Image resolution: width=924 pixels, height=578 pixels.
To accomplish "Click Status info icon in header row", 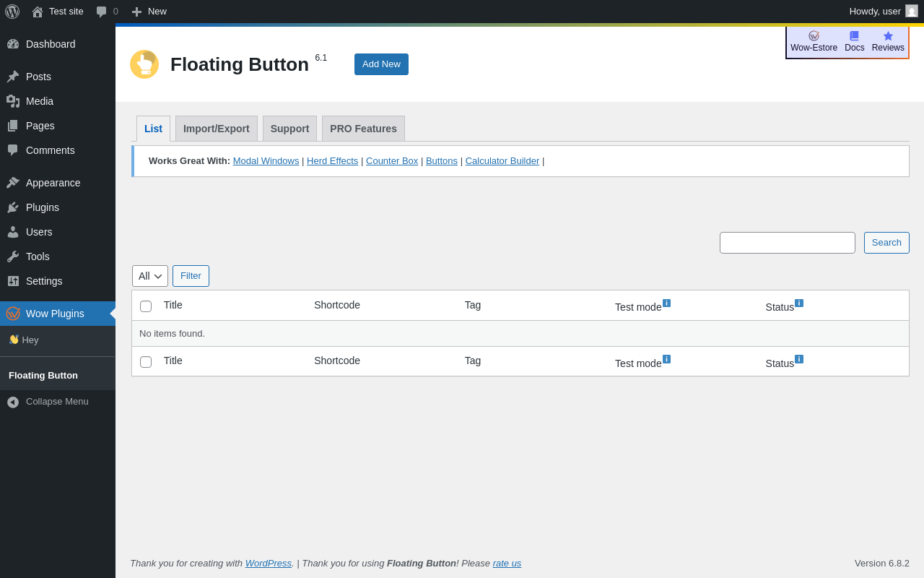I will click(x=799, y=303).
